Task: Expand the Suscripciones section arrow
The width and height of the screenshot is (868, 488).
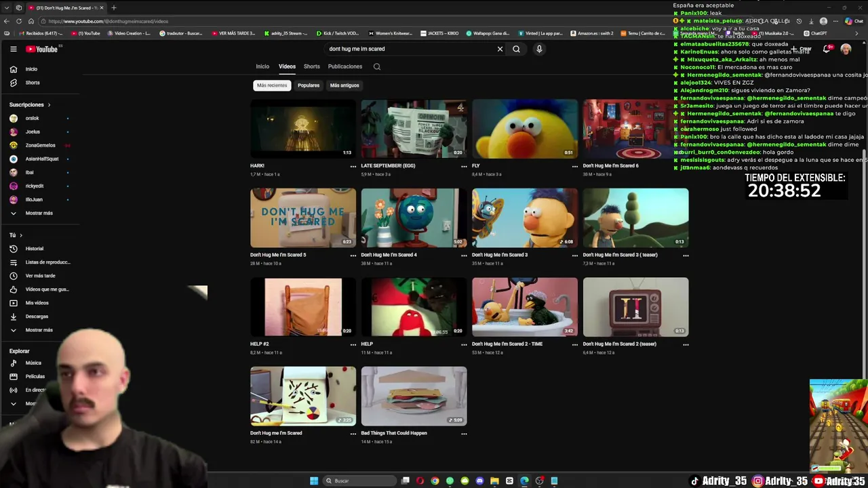Action: [x=49, y=105]
